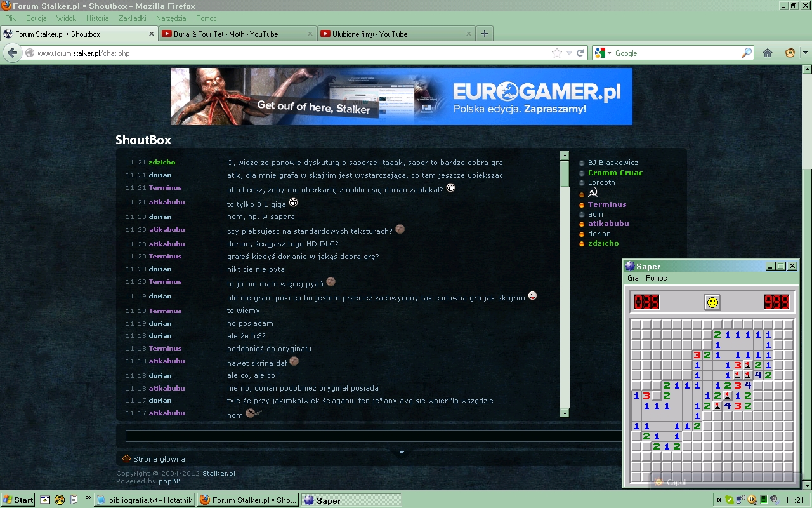Reload the page with the refresh icon
The width and height of the screenshot is (812, 508).
580,53
